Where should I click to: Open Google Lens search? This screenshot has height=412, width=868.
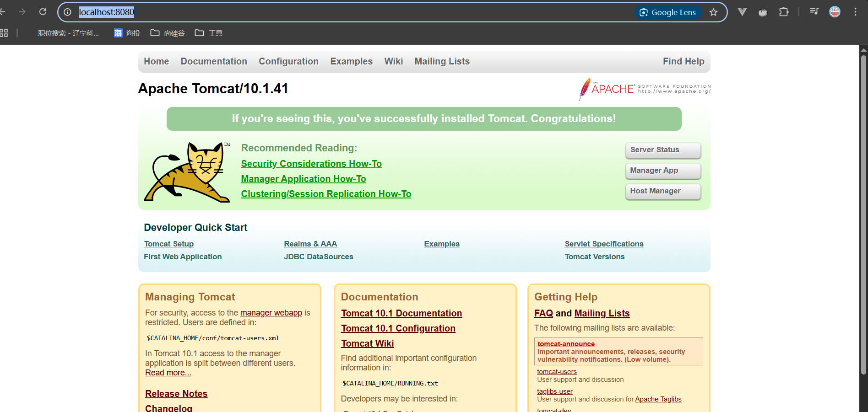tap(668, 12)
